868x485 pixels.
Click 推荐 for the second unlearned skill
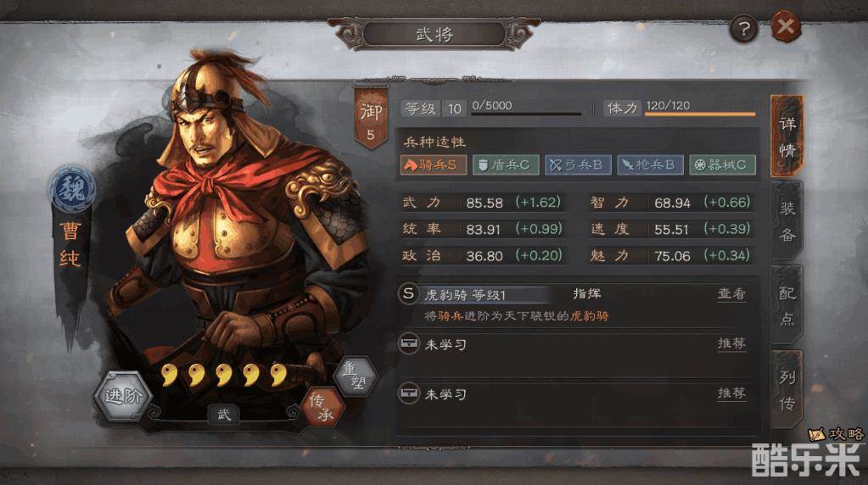(731, 393)
